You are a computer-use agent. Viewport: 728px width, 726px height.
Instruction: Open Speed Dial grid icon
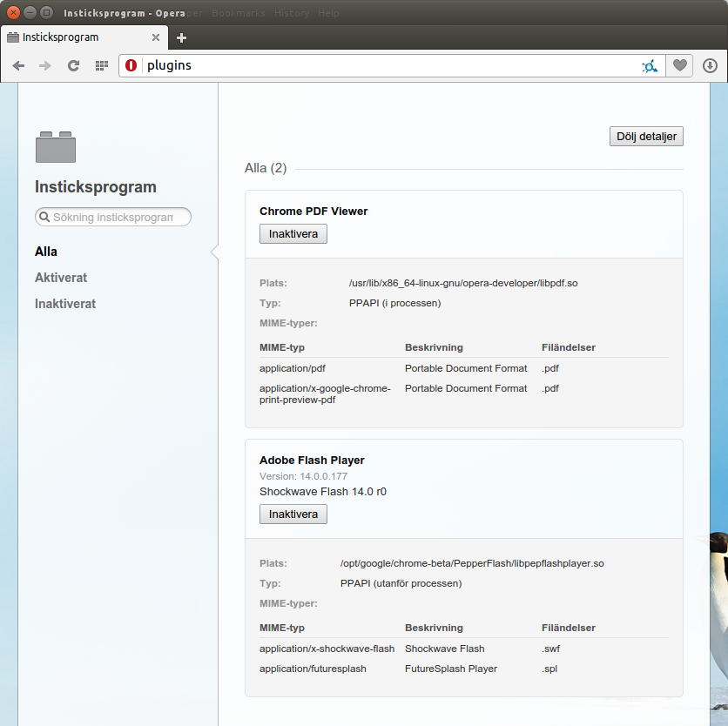tap(102, 66)
